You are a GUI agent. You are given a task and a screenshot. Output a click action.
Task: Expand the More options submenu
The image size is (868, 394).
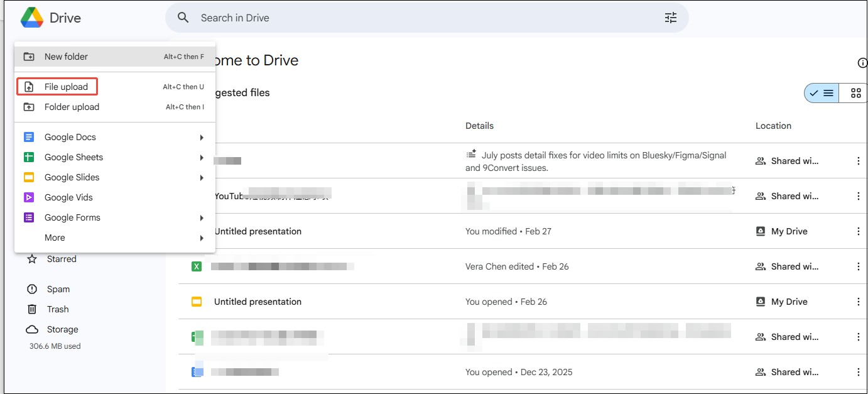(202, 238)
